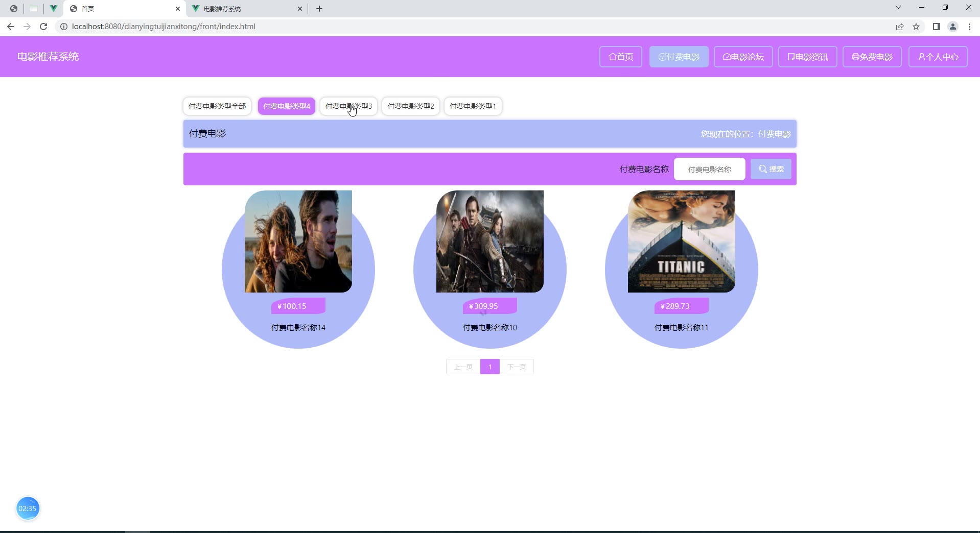Go to next page with 下一页
The image size is (980, 533).
point(517,367)
